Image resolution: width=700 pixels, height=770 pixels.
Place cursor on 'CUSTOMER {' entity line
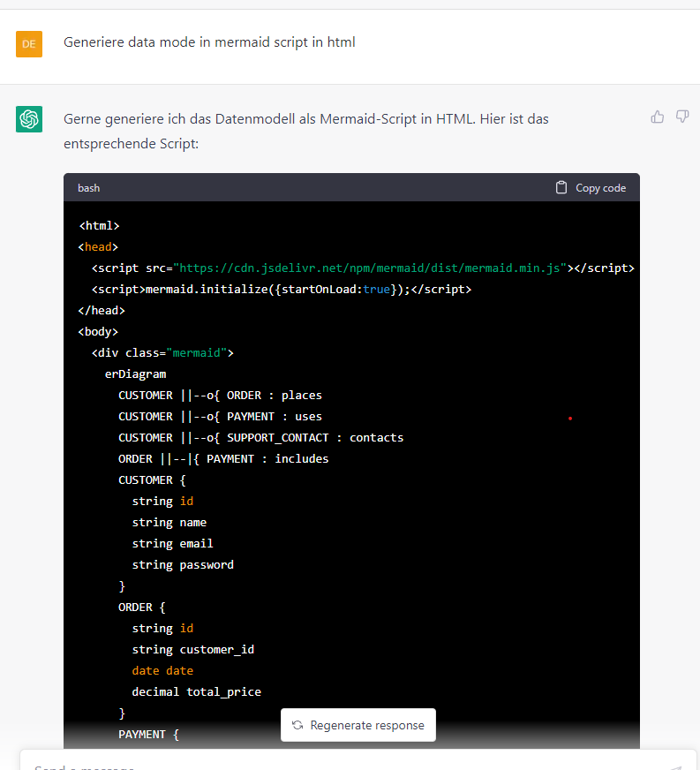[x=152, y=480]
